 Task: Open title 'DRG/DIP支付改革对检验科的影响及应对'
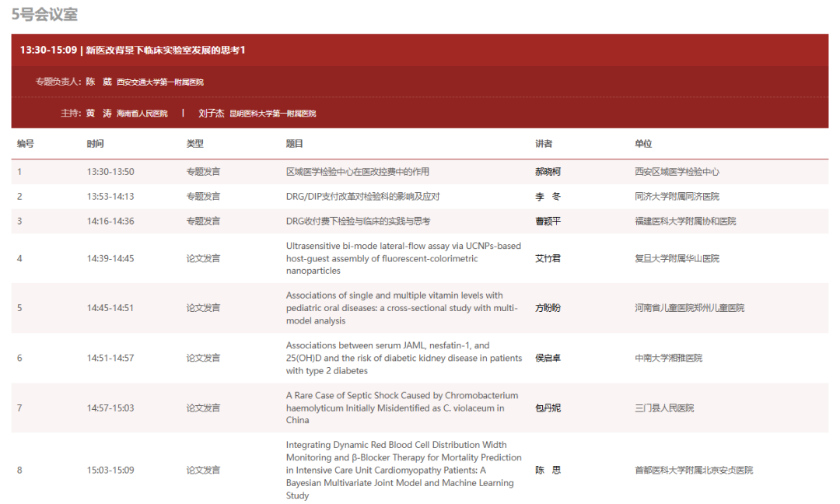point(362,197)
